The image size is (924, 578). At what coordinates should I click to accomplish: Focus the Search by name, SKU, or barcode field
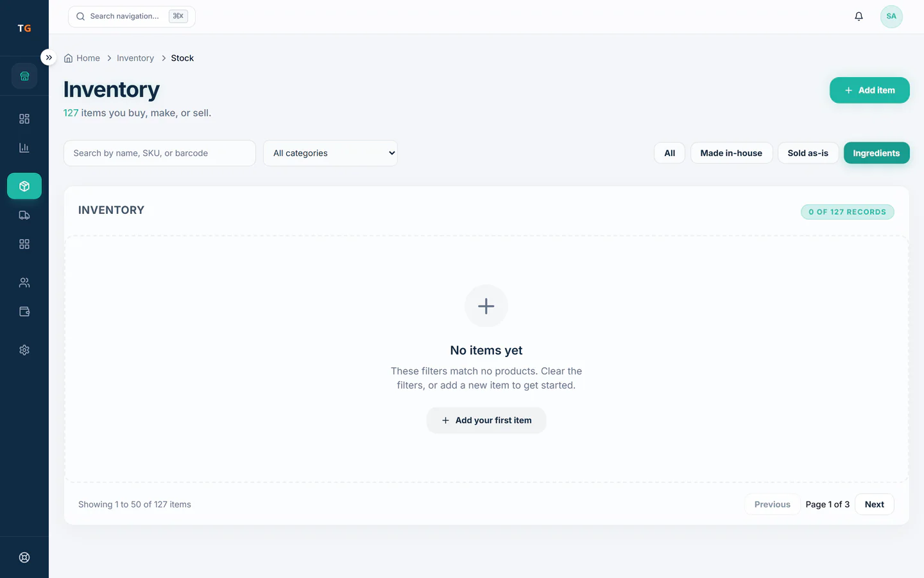click(160, 153)
